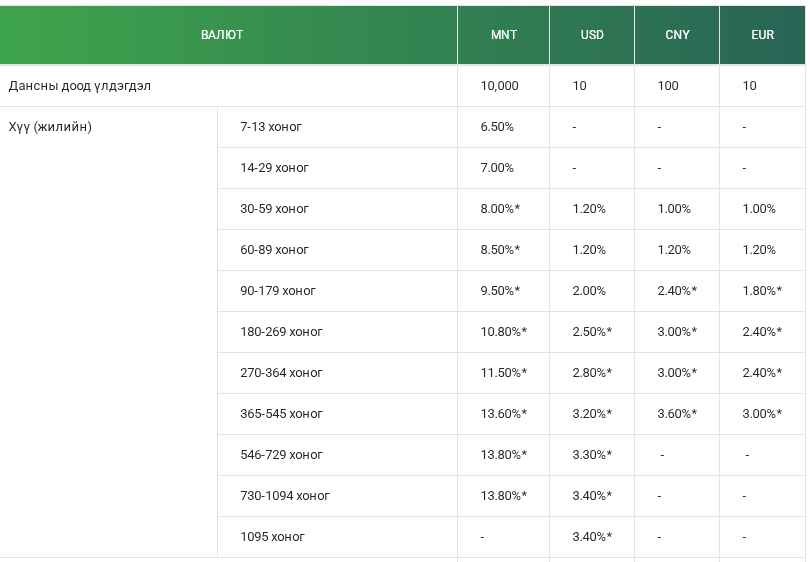The width and height of the screenshot is (810, 562).
Task: Select the 1095 хоног term label
Action: [x=272, y=537]
